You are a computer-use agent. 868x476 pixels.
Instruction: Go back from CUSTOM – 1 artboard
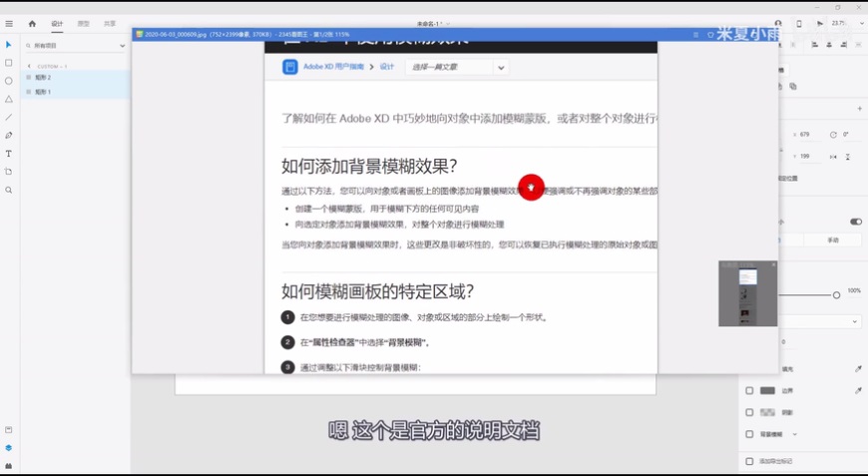pyautogui.click(x=29, y=66)
